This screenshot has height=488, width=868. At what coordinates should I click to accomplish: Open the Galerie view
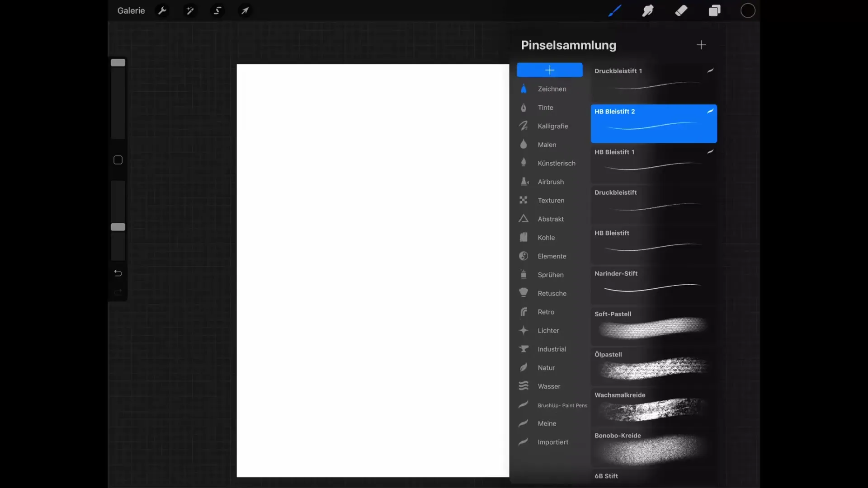131,10
